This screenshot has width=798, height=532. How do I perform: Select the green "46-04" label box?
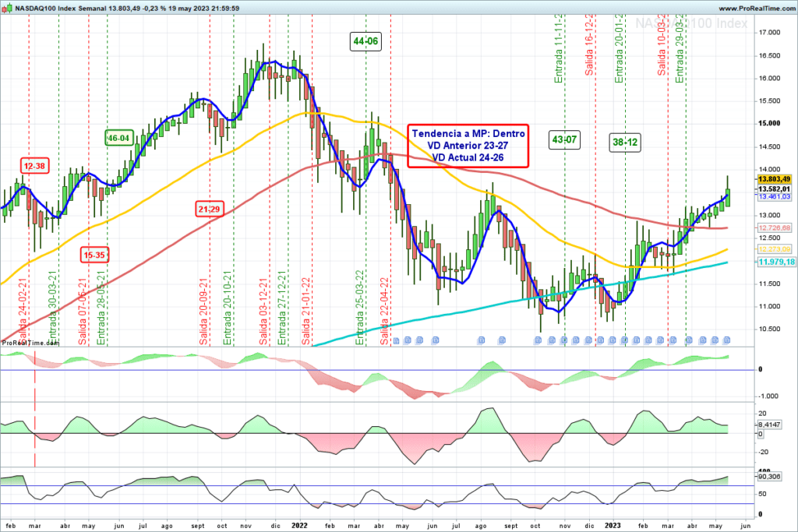[119, 138]
